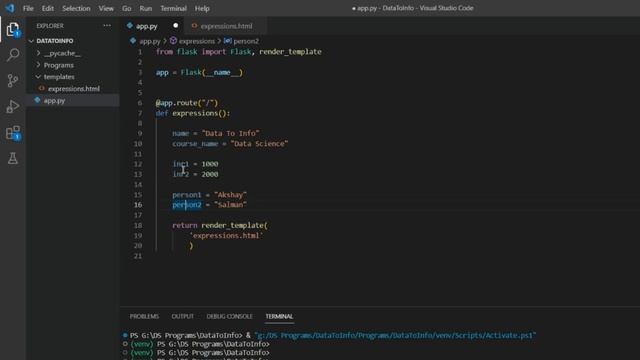Open the Explorer view in activity bar

click(13, 29)
